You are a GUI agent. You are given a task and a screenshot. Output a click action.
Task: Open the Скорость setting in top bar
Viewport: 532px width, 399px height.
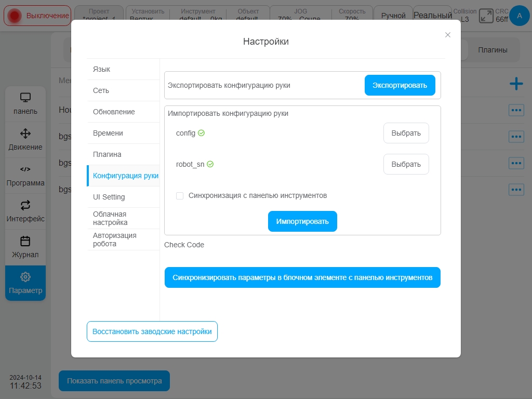[352, 14]
